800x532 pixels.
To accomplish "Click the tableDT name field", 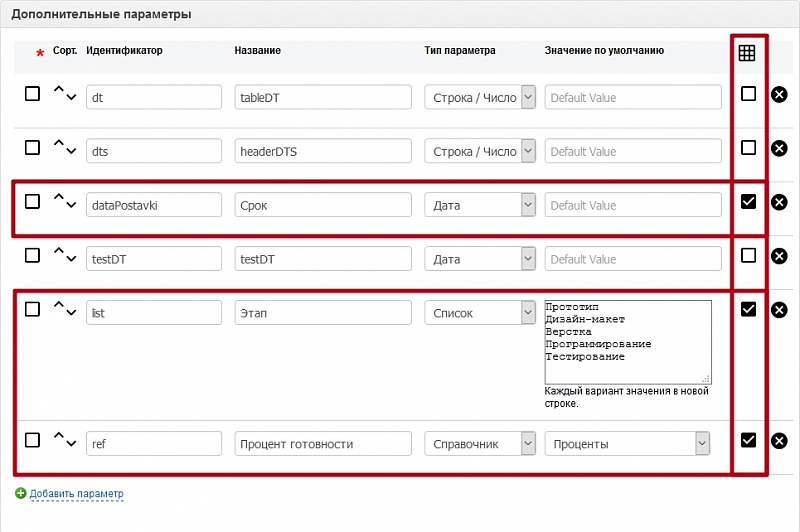I will coord(323,97).
